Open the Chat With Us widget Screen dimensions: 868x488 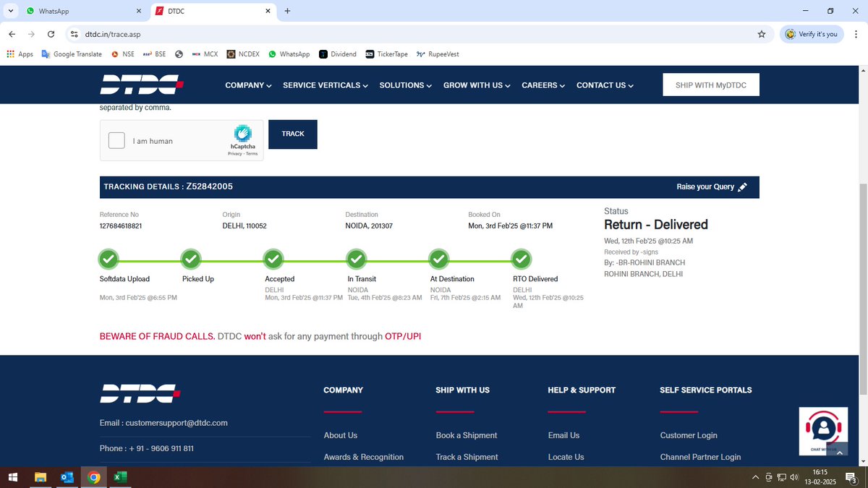823,431
